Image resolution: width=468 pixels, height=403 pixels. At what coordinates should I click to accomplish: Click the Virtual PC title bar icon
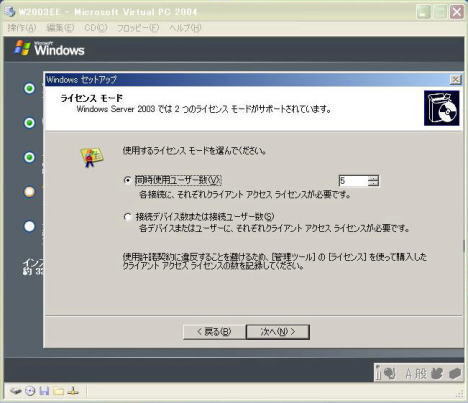pos(10,11)
